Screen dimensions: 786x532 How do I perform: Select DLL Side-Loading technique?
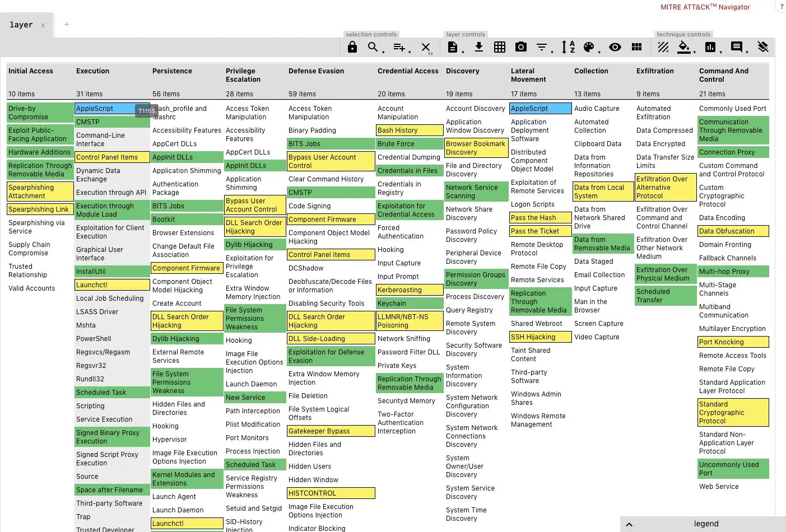331,339
